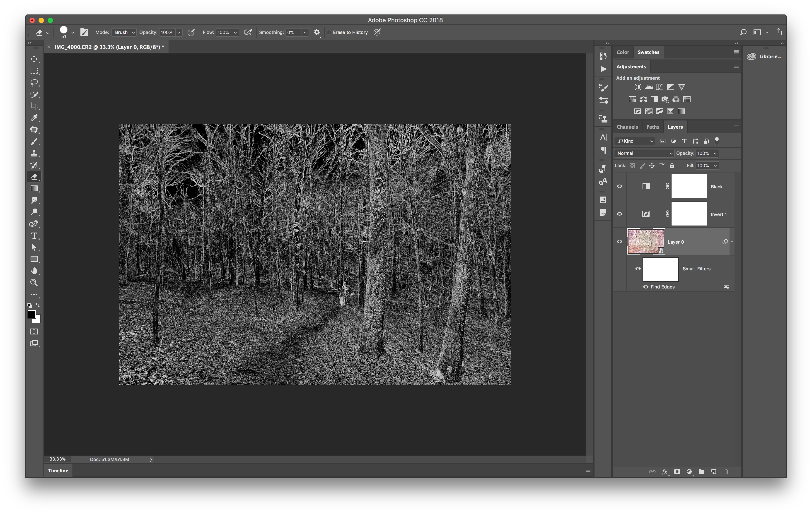Pick the Gradient tool
Viewport: 812px width, 514px height.
point(34,188)
